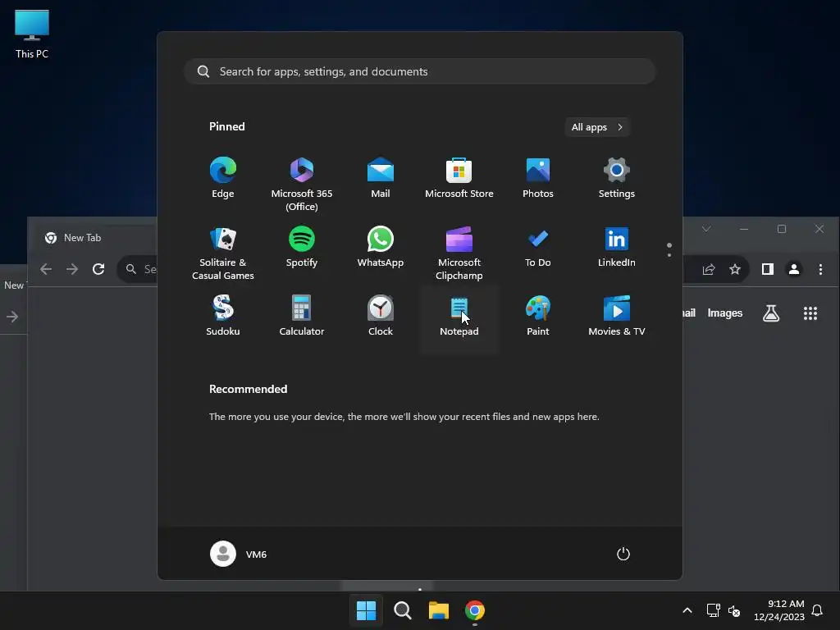The width and height of the screenshot is (840, 630).
Task: Reload the page in Chrome
Action: (98, 269)
